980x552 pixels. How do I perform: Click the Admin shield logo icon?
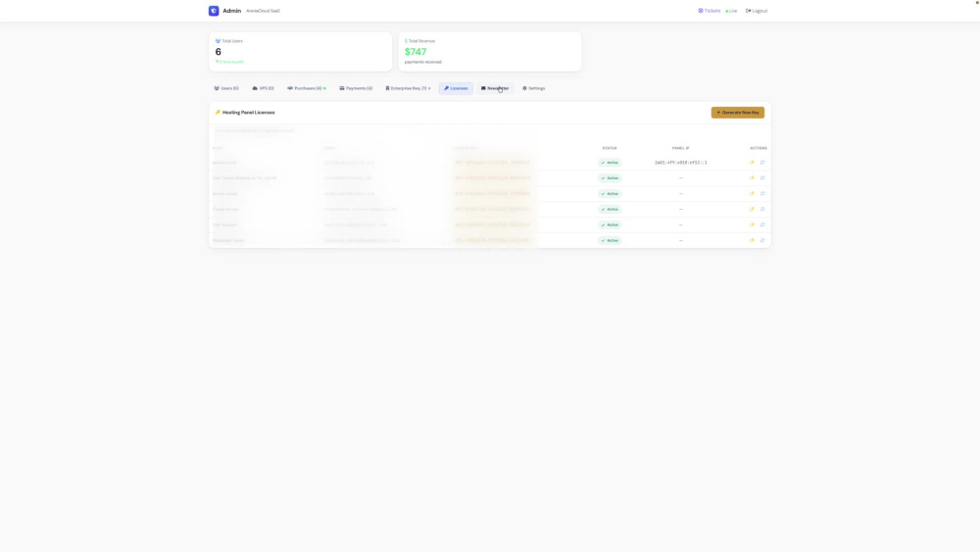click(x=214, y=11)
